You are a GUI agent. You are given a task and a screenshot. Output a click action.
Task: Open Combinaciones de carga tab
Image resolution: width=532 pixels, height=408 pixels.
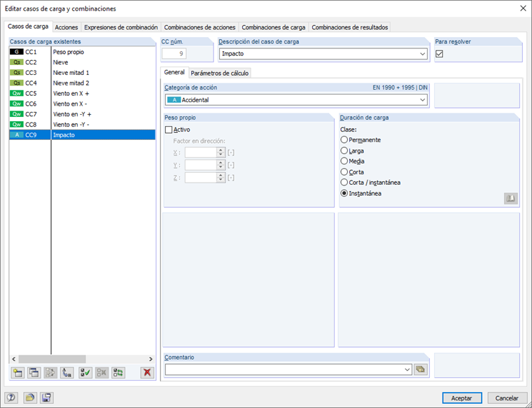coord(274,27)
